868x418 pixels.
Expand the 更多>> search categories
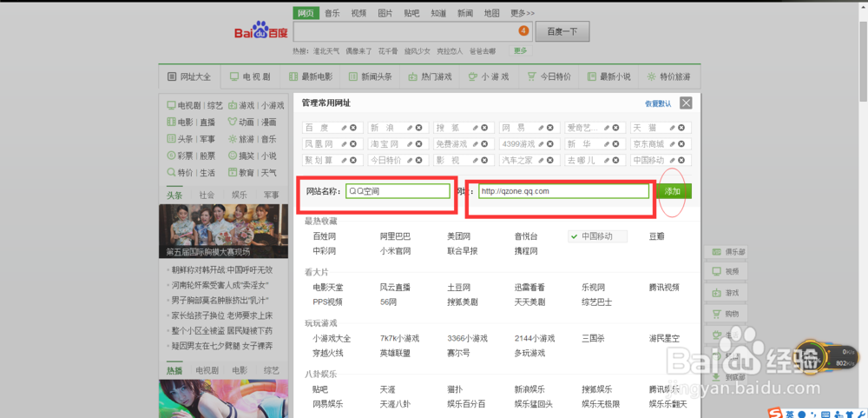(523, 13)
